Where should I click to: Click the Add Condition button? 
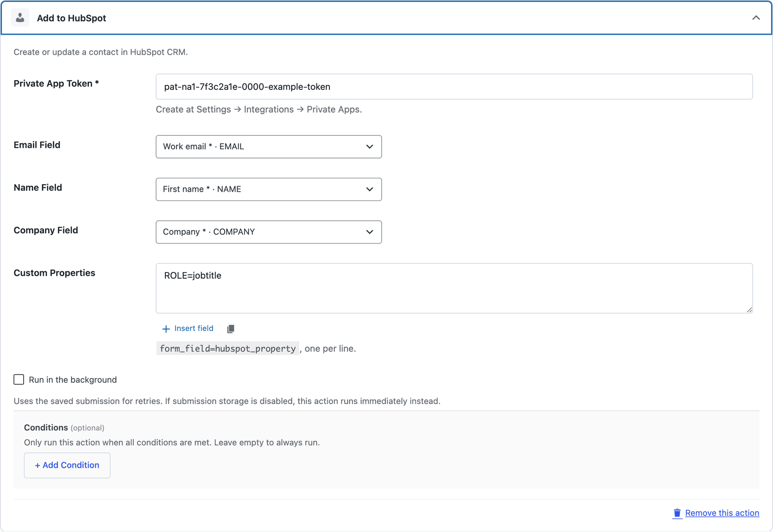tap(67, 465)
